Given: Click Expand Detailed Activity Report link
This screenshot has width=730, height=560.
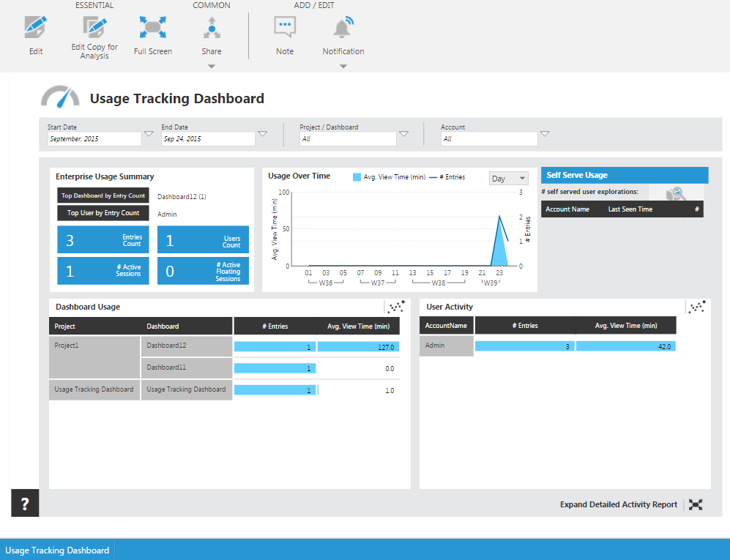Looking at the screenshot, I should pos(618,504).
